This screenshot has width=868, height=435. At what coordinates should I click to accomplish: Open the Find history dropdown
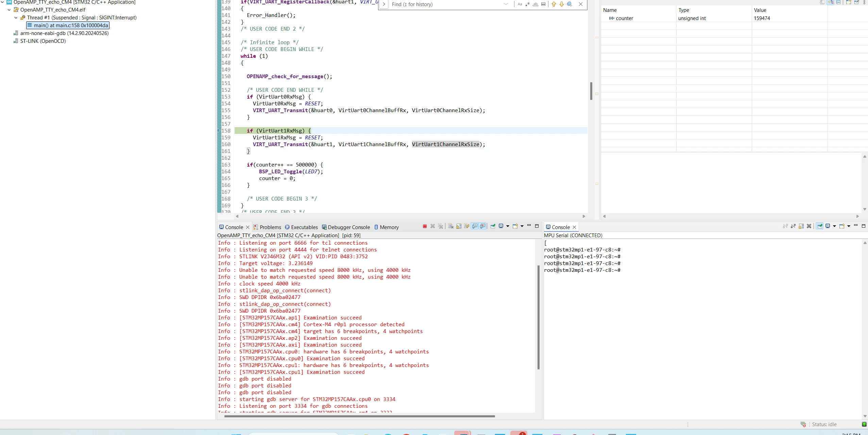506,4
